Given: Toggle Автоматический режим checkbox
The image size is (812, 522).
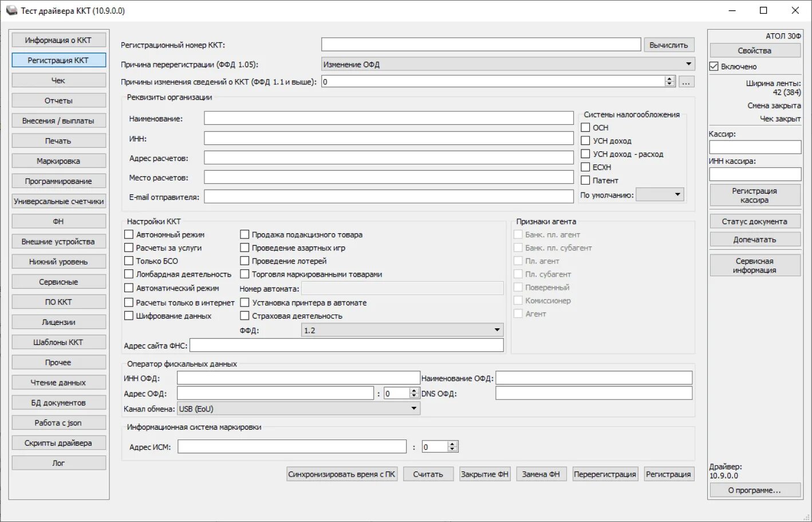Looking at the screenshot, I should [129, 288].
